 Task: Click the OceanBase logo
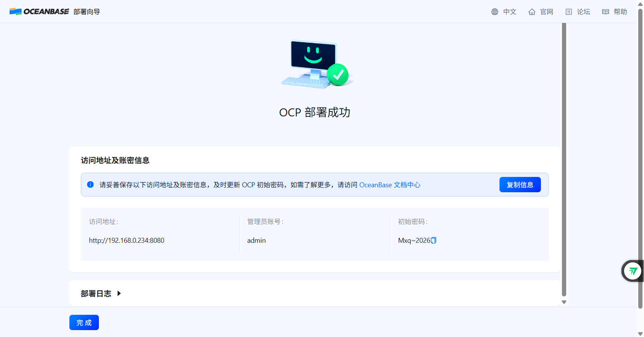(39, 11)
